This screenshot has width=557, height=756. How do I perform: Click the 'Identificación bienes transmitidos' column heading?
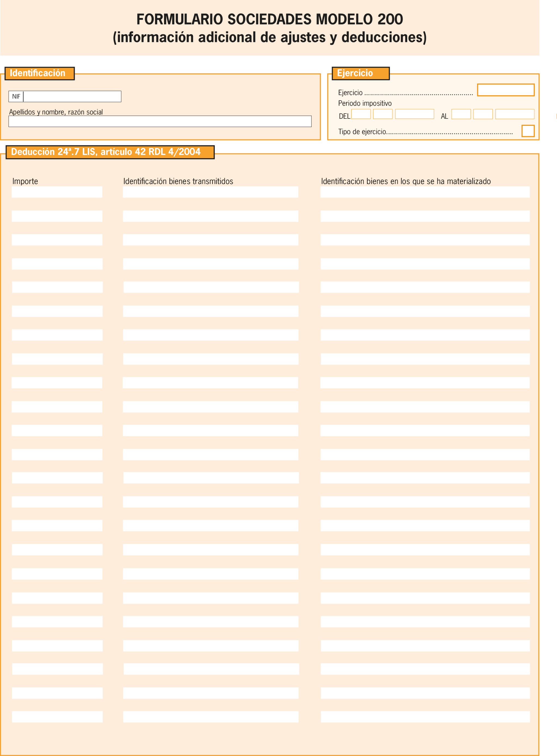[178, 181]
